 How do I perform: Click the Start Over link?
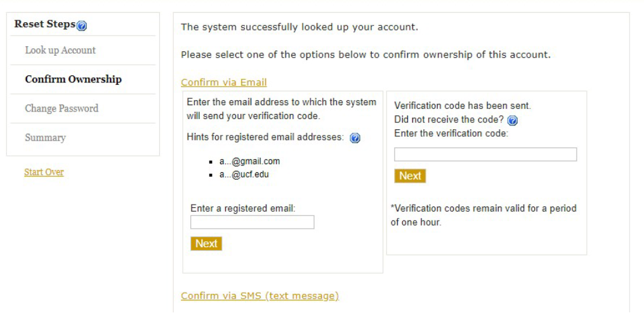click(44, 172)
